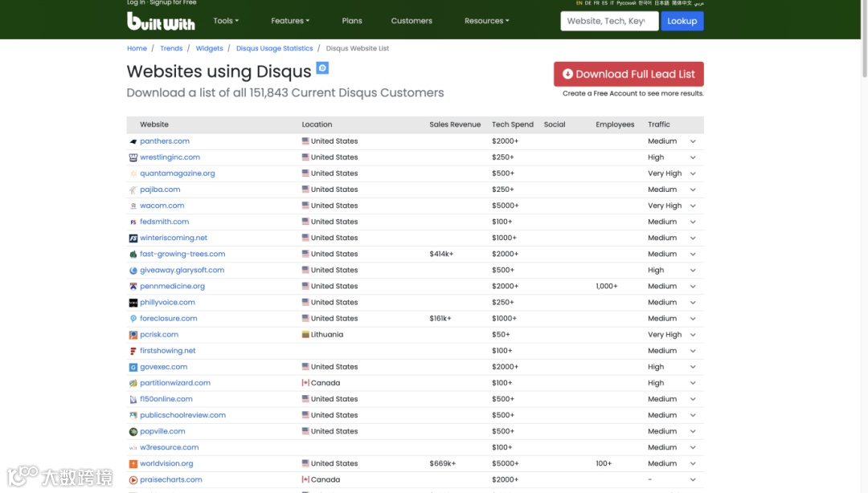The width and height of the screenshot is (868, 493).
Task: Click the publicschoolreview.com favicon
Action: (133, 416)
